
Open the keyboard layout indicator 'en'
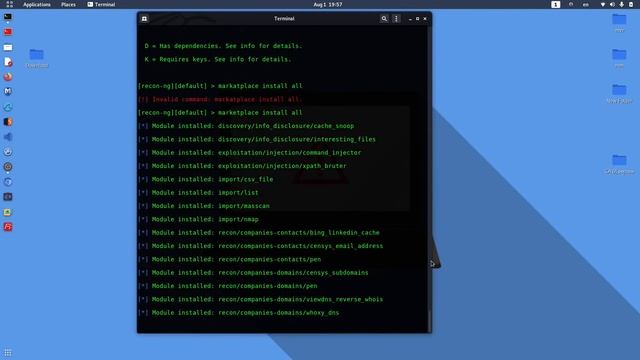[586, 4]
